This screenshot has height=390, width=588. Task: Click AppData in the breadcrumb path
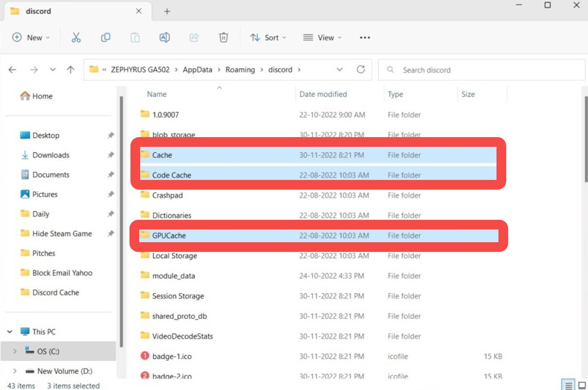click(x=198, y=70)
